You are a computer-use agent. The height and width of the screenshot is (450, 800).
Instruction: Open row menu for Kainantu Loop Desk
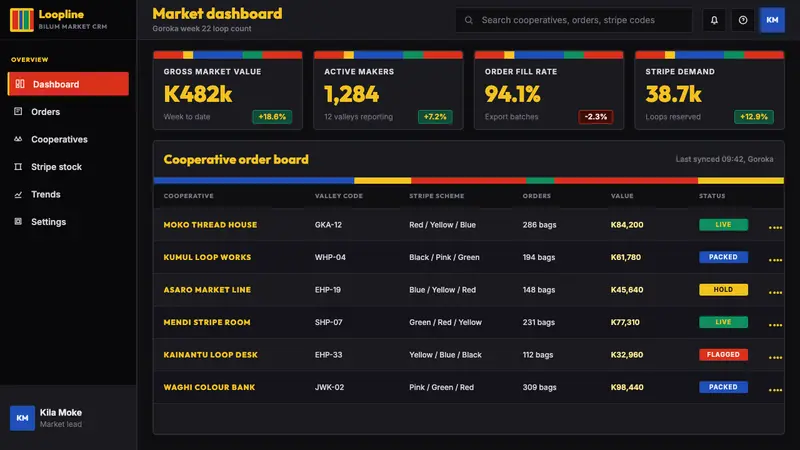pos(775,357)
